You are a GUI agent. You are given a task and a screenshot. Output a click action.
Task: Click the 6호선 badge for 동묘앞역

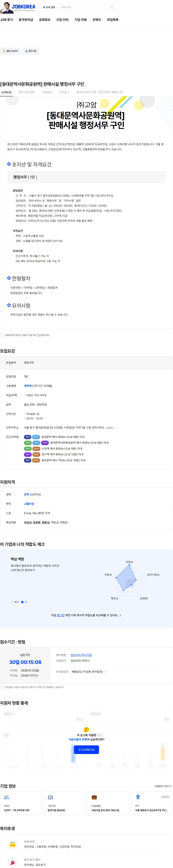pos(36,460)
